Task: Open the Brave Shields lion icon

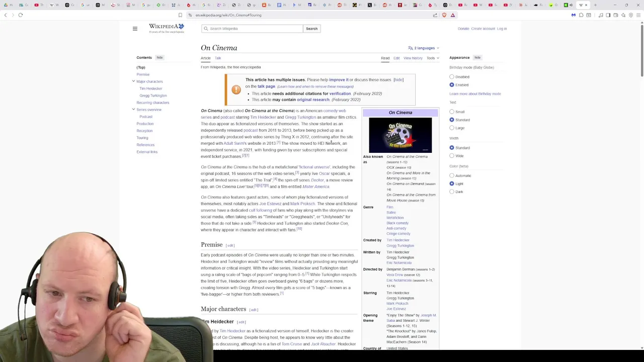Action: (444, 15)
